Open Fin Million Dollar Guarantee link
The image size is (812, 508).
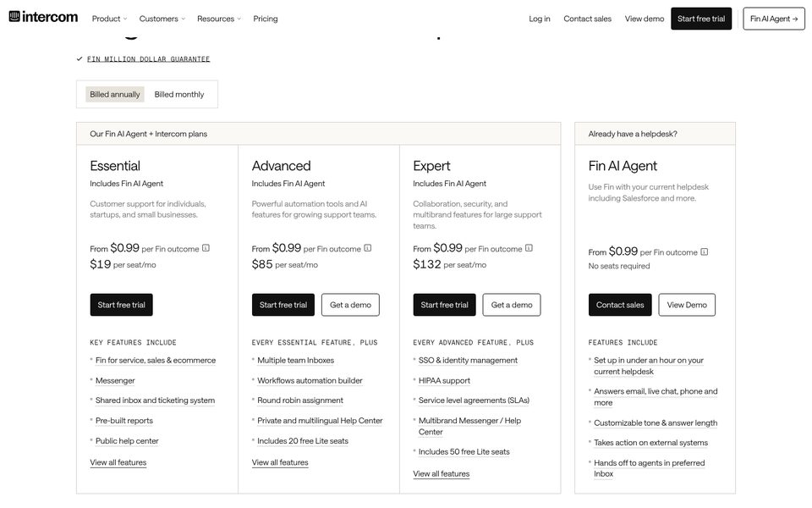[x=148, y=59]
